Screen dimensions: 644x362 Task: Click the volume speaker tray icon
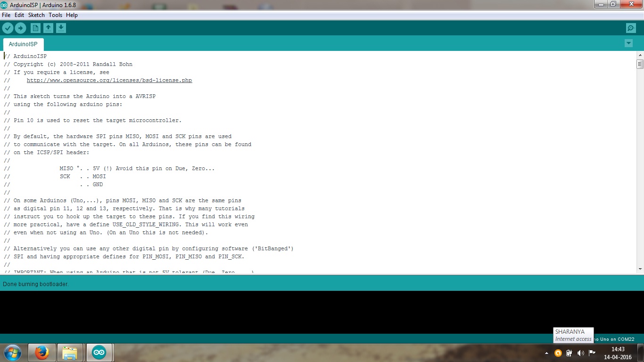[580, 353]
